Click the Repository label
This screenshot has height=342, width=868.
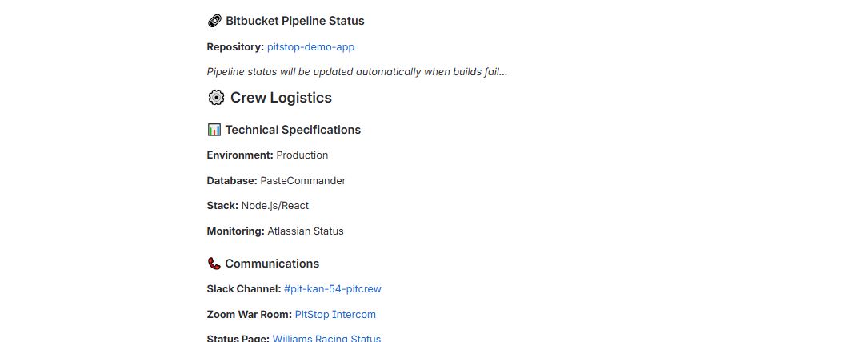235,47
